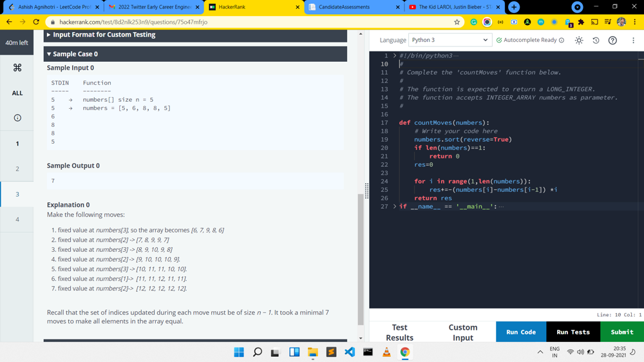Click the problem description vertical scrollbar

pyautogui.click(x=361, y=258)
